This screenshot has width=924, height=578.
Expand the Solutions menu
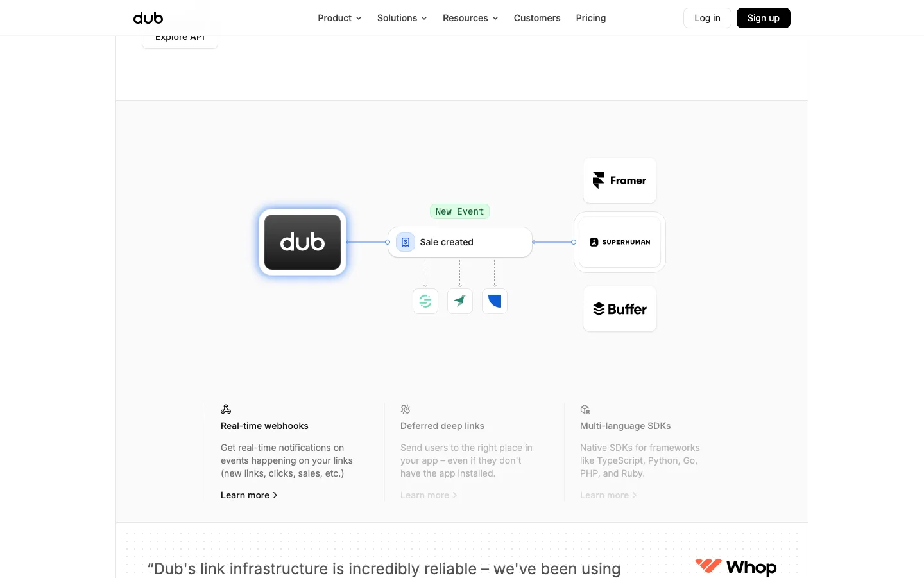pyautogui.click(x=402, y=18)
